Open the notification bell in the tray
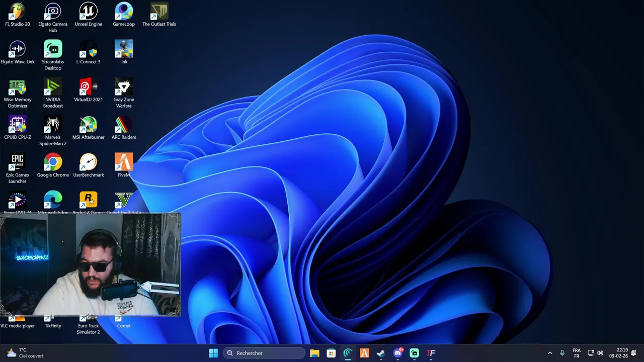644x362 pixels. click(634, 353)
